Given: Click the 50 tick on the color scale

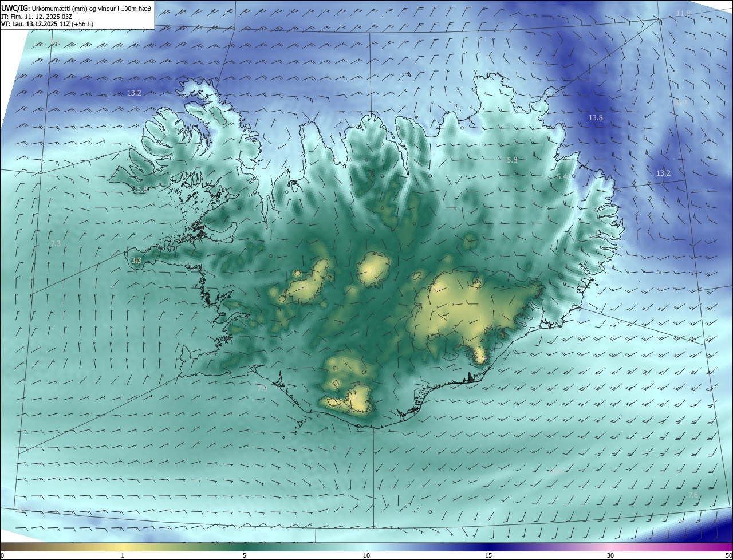Looking at the screenshot, I should click(728, 556).
